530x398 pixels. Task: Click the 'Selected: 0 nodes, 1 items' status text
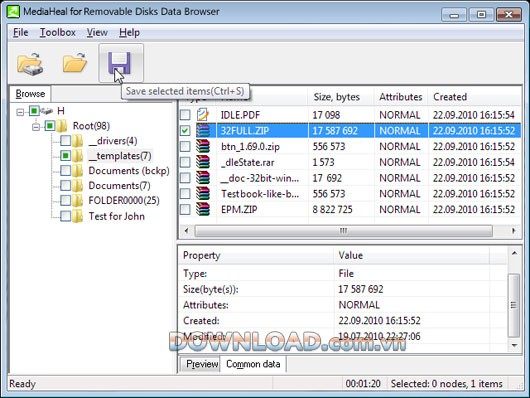click(447, 384)
